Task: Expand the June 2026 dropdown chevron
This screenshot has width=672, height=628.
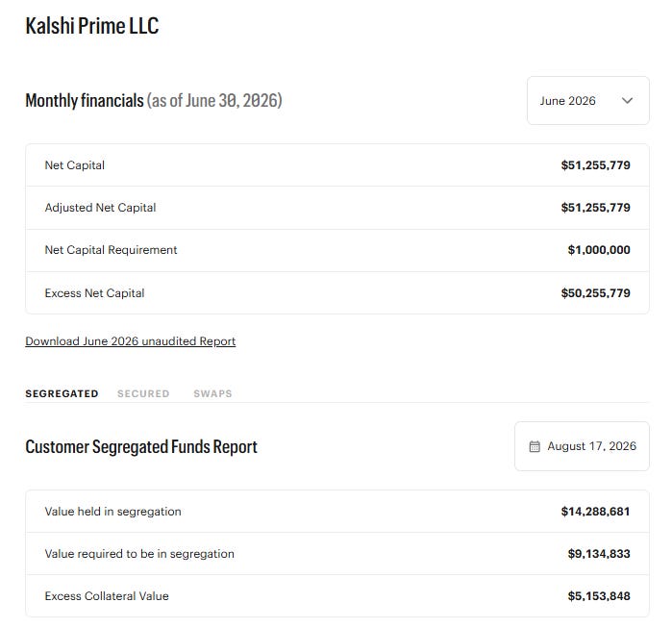Action: click(627, 101)
